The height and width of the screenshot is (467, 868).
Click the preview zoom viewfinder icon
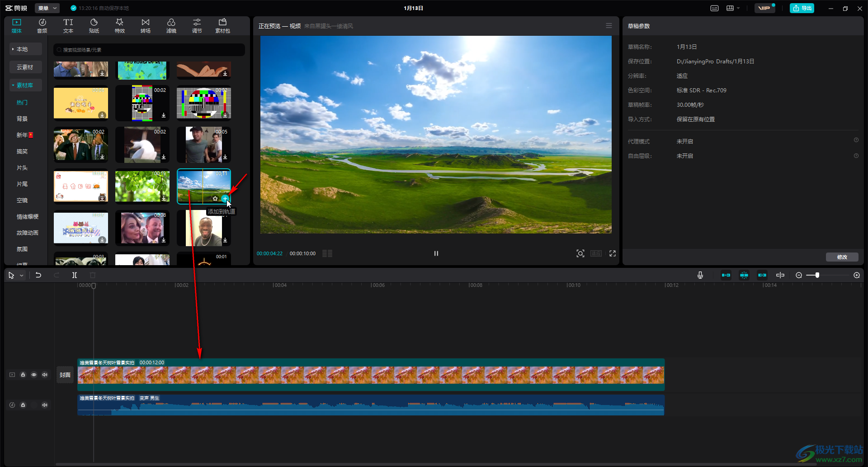pyautogui.click(x=580, y=253)
